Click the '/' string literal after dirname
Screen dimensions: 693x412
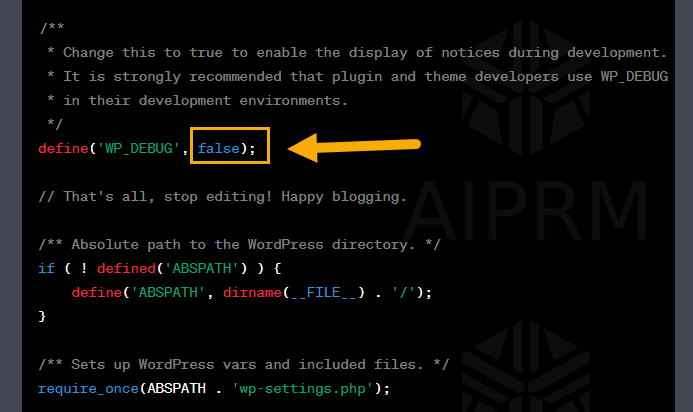[x=404, y=292]
